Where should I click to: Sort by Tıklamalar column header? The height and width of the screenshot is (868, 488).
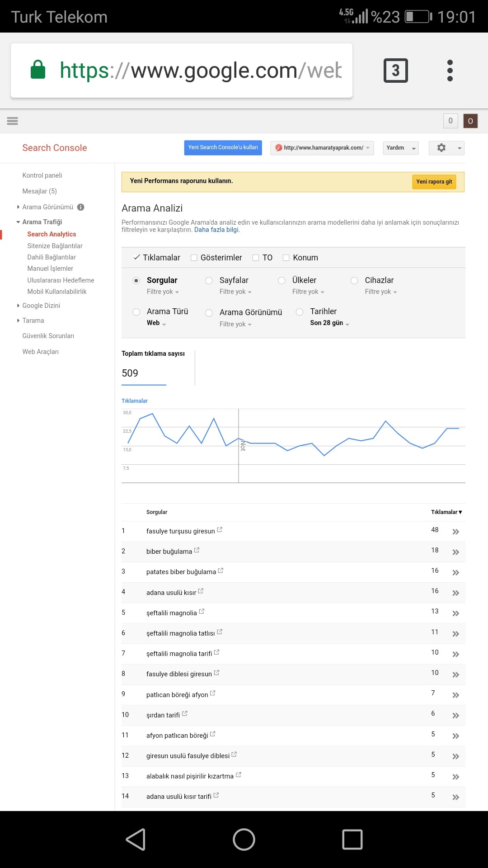click(446, 512)
